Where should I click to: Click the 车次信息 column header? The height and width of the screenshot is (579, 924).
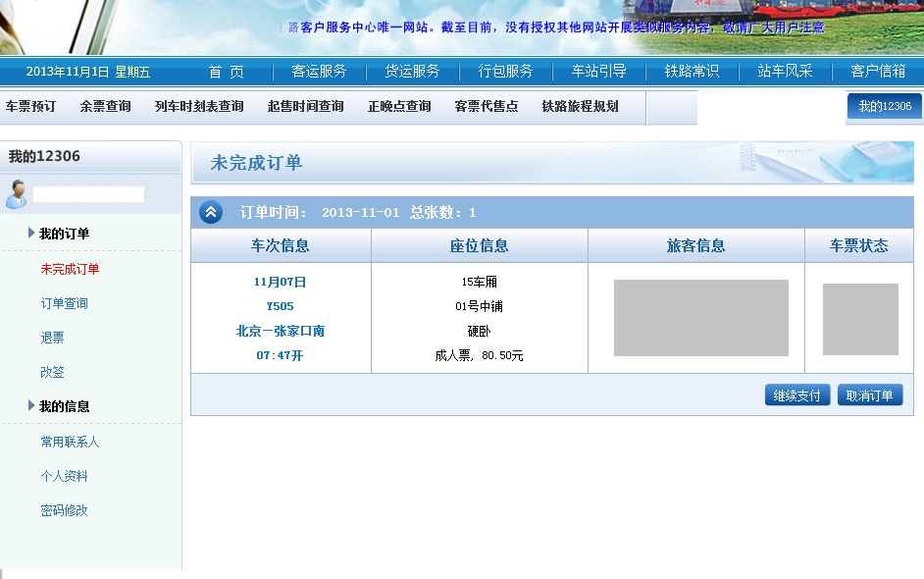pyautogui.click(x=281, y=245)
